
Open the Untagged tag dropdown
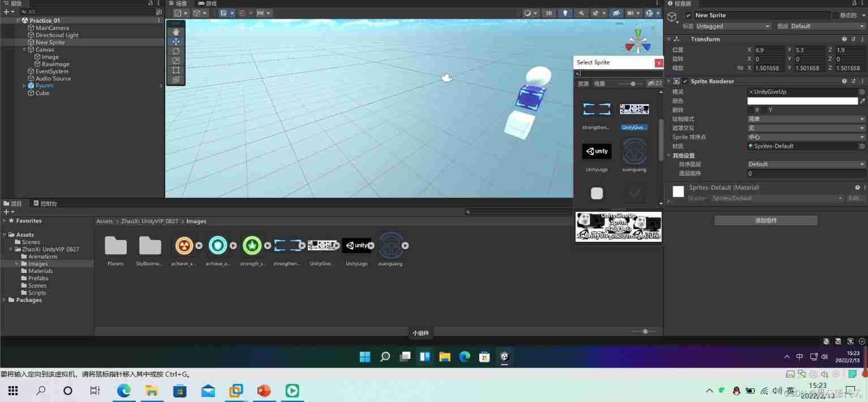point(733,26)
